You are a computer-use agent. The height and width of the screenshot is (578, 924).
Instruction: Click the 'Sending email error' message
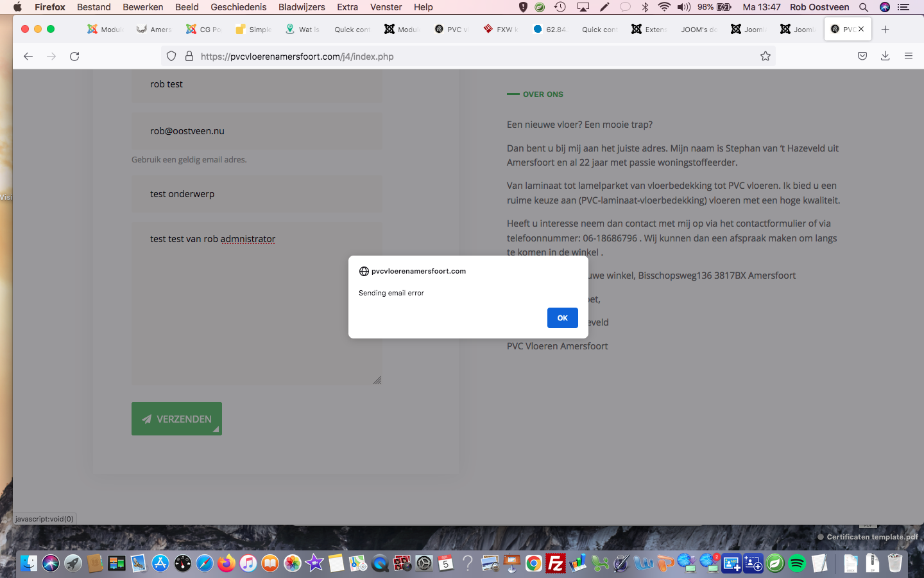391,293
